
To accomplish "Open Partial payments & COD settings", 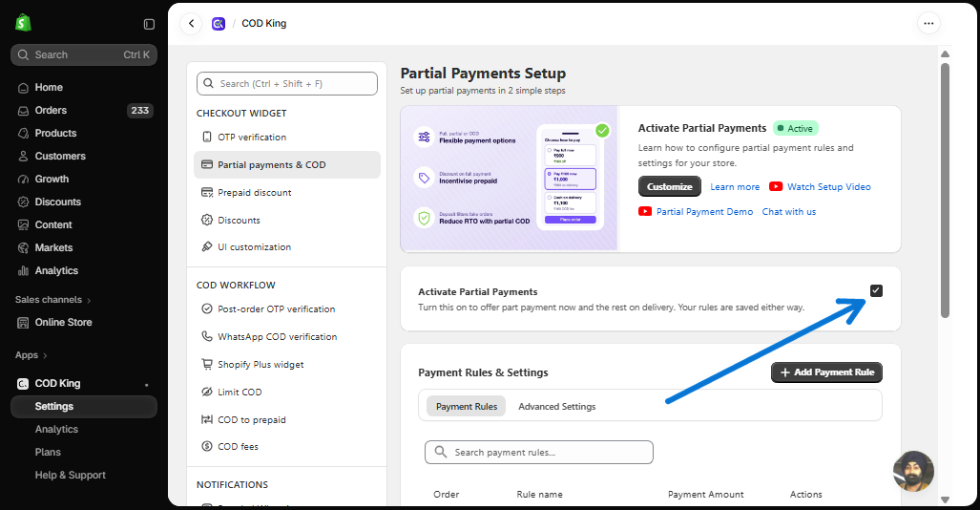I will [287, 164].
